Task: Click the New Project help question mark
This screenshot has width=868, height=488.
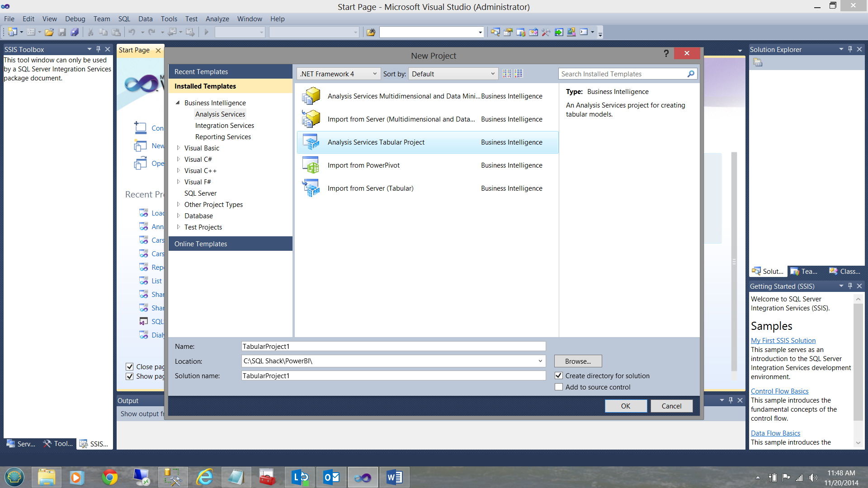Action: click(666, 53)
